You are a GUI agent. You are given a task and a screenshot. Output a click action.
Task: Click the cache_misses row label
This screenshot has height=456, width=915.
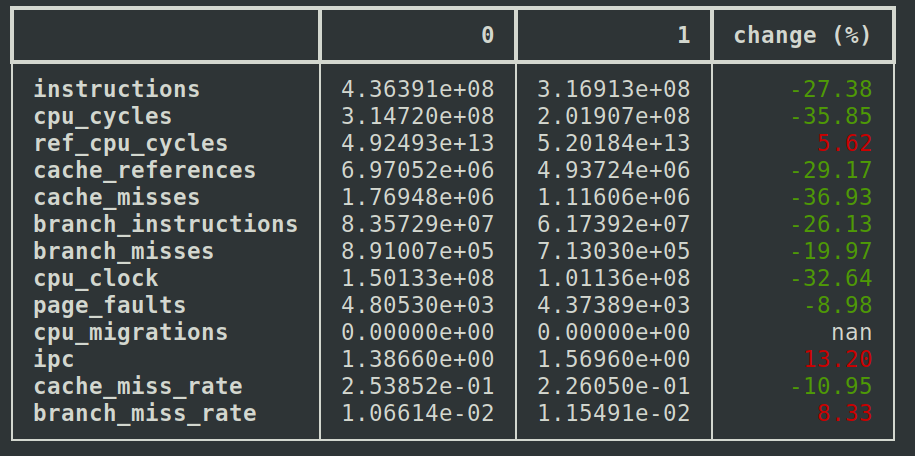point(117,197)
